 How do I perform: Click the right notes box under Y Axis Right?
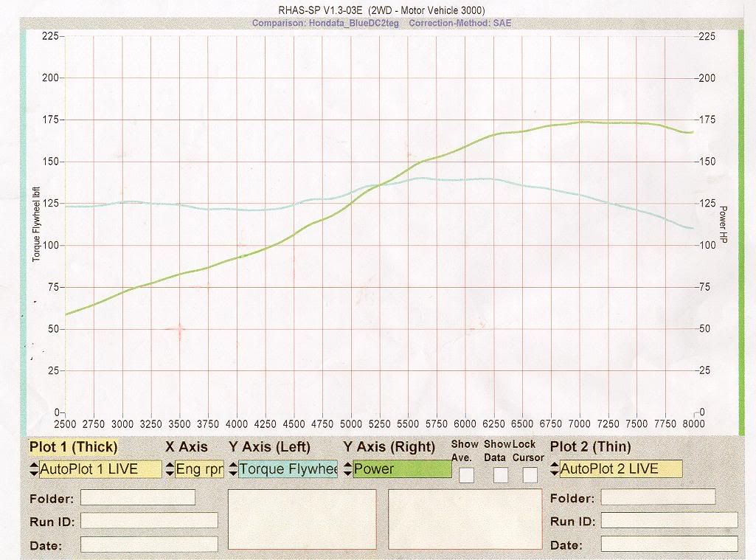[465, 519]
